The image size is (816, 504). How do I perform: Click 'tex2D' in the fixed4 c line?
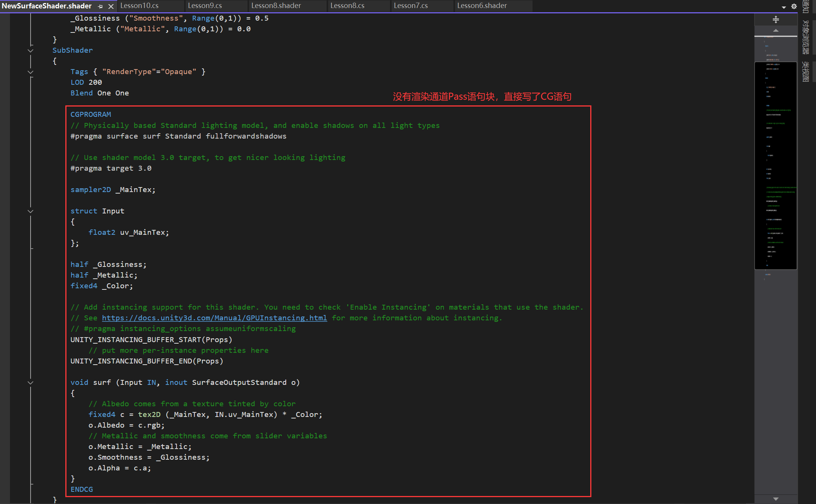tap(149, 415)
